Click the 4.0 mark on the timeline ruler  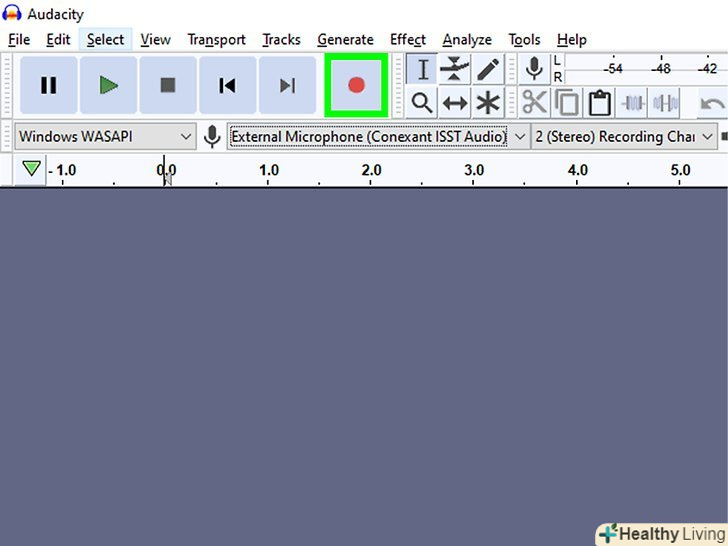pyautogui.click(x=577, y=170)
